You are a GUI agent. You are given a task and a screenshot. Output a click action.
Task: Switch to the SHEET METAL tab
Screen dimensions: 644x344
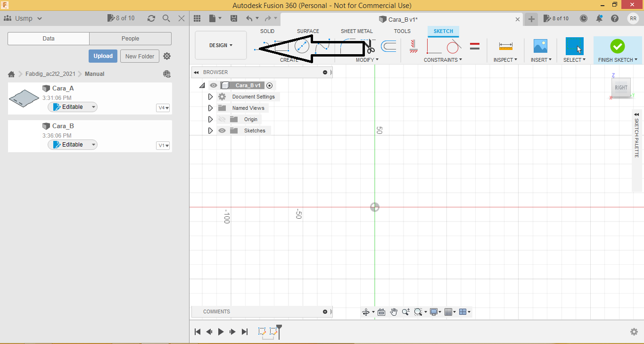(x=357, y=31)
